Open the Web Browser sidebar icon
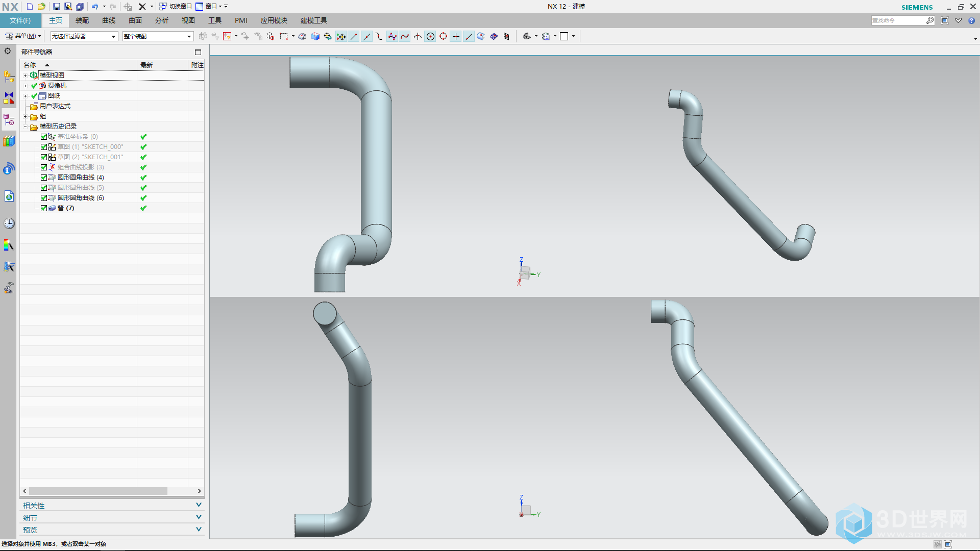 point(9,196)
